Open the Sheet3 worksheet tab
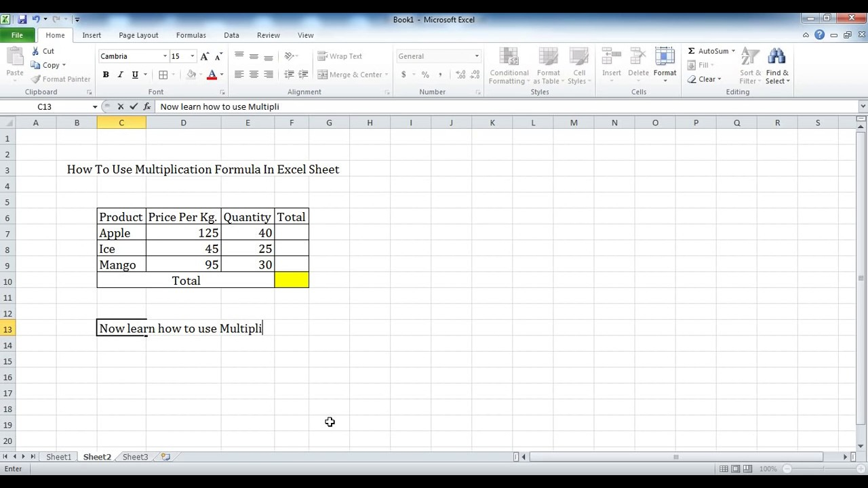 (135, 457)
